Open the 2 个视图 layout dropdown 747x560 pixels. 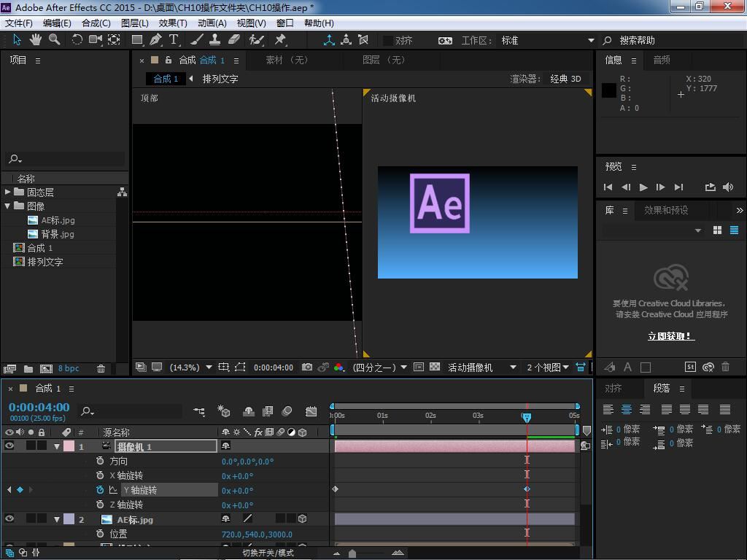548,367
